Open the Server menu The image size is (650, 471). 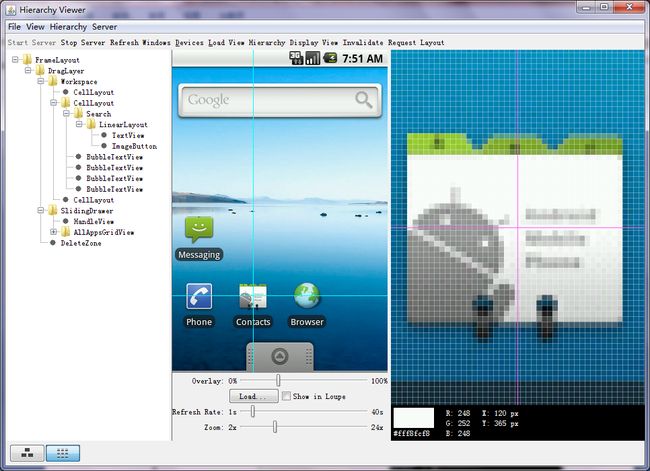(104, 27)
